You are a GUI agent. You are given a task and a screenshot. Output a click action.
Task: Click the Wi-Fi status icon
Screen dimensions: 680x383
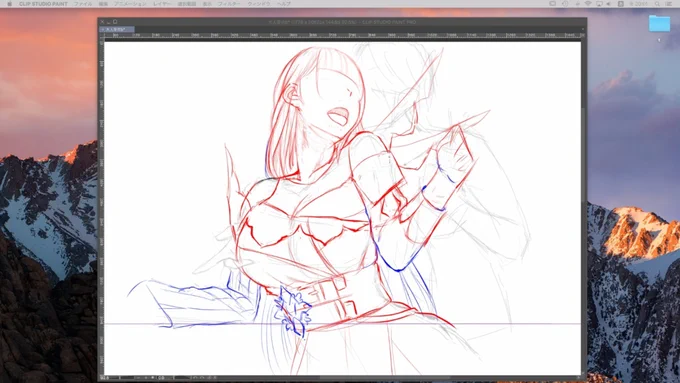[x=588, y=3]
